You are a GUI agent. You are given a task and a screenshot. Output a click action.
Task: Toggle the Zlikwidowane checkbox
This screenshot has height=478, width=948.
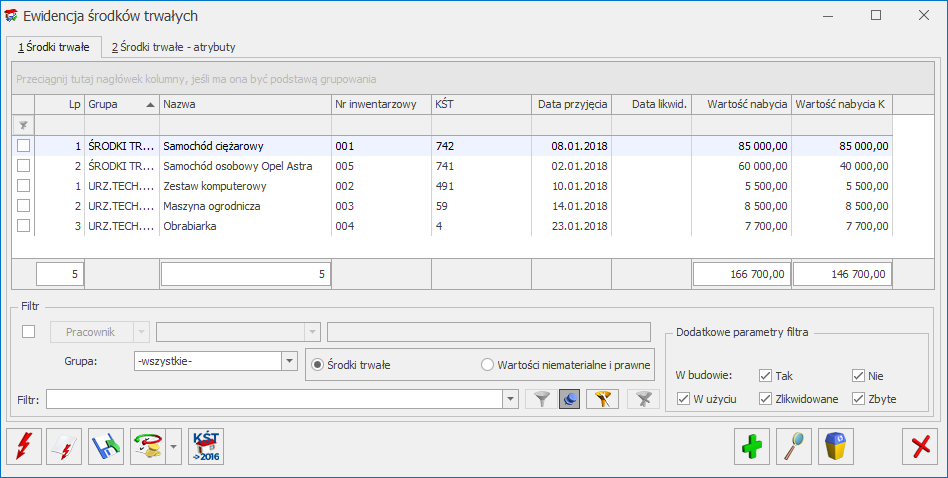[765, 399]
